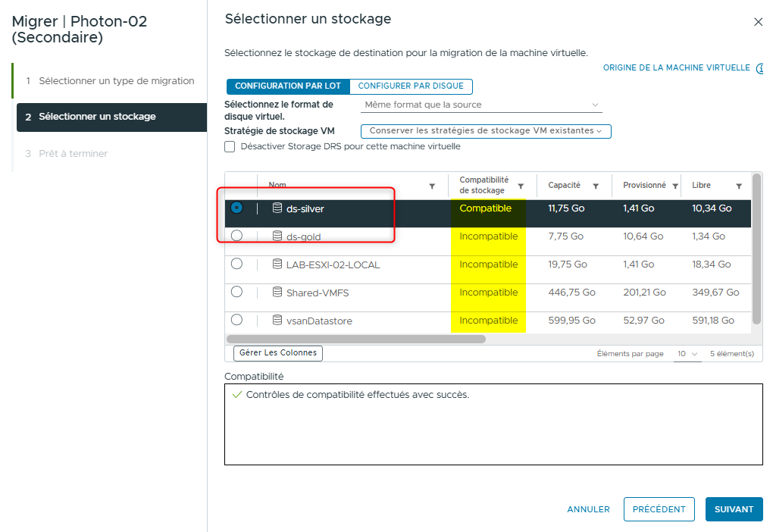Open the virtual disk format dropdown

click(481, 104)
